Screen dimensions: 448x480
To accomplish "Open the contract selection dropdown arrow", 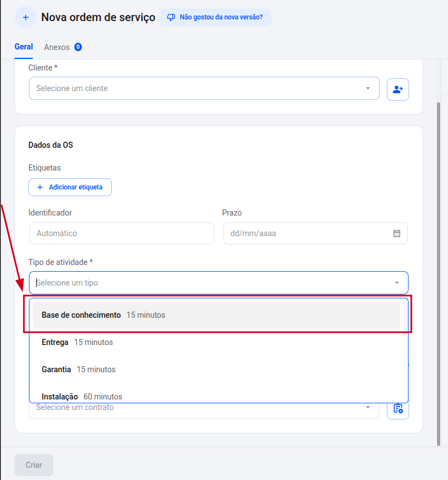I will (367, 408).
